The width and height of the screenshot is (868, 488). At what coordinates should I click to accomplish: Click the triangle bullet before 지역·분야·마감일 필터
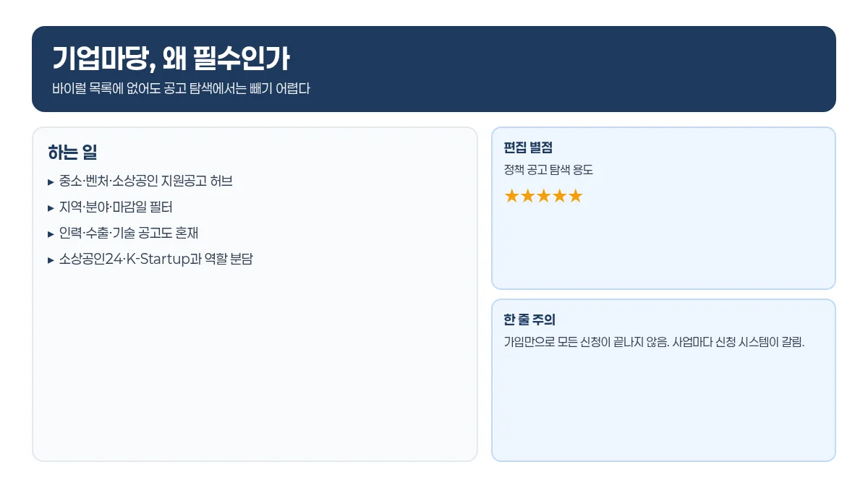click(51, 207)
